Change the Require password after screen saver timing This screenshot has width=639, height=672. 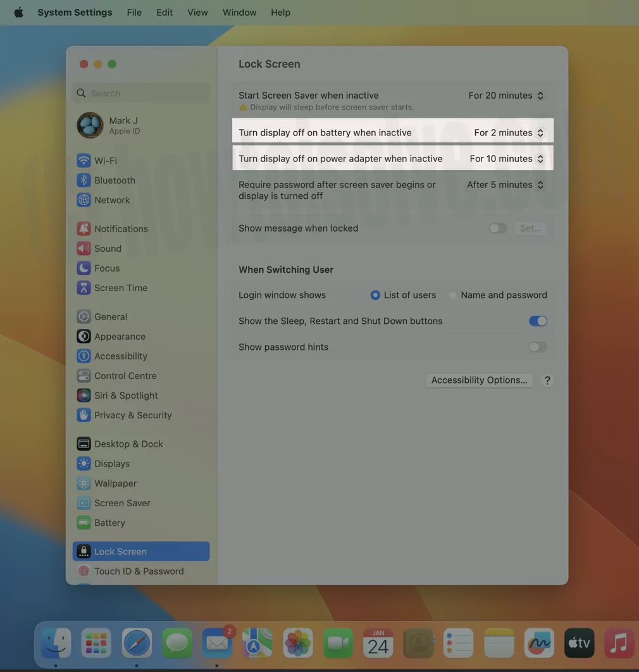tap(506, 184)
